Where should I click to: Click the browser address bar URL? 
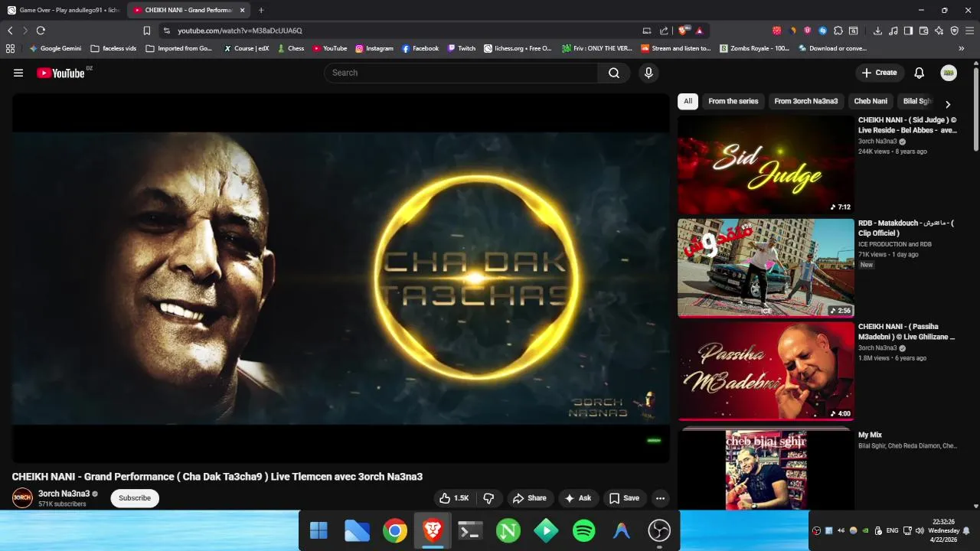click(240, 31)
